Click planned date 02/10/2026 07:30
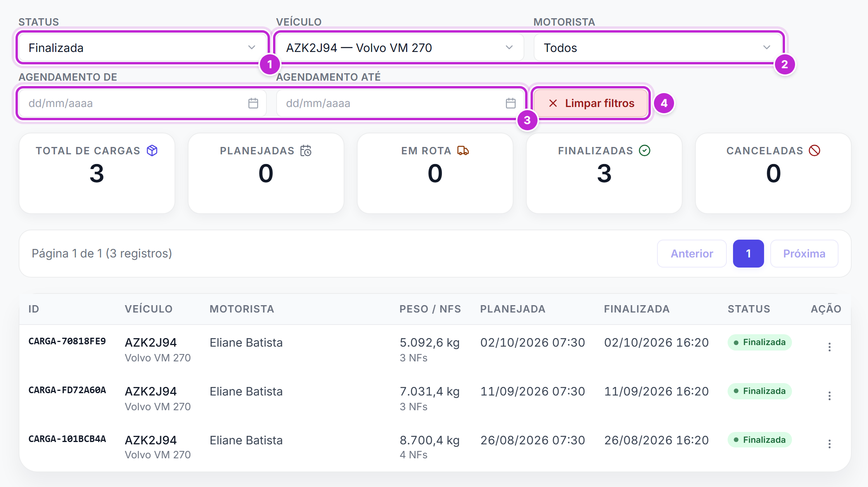 [x=533, y=343]
